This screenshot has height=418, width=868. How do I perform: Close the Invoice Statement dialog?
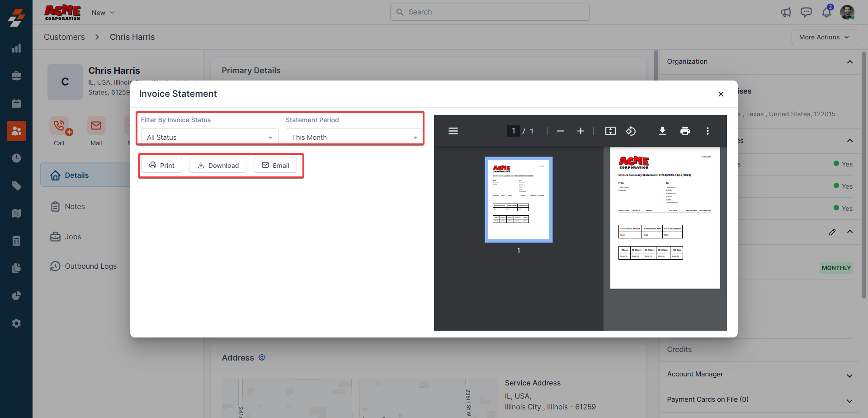(x=721, y=94)
